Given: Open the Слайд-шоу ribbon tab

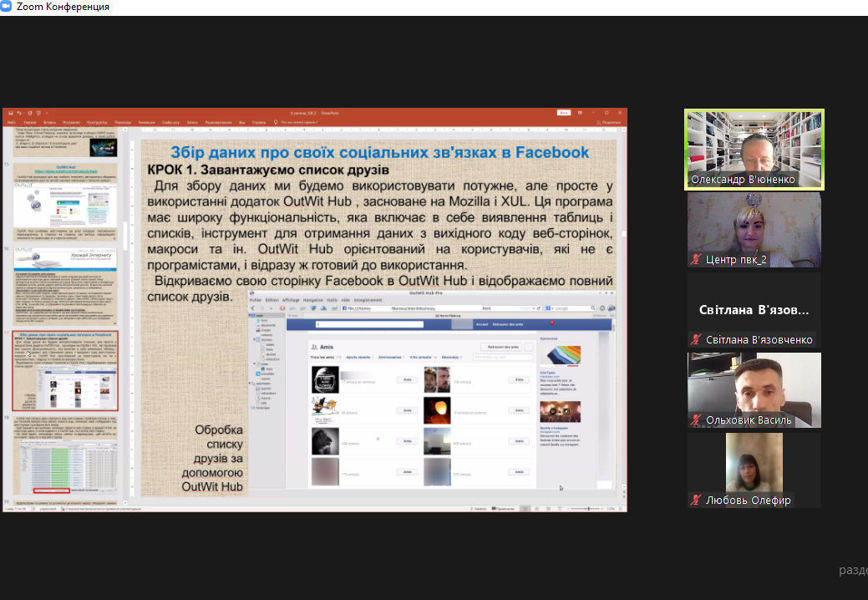Looking at the screenshot, I should tap(170, 122).
